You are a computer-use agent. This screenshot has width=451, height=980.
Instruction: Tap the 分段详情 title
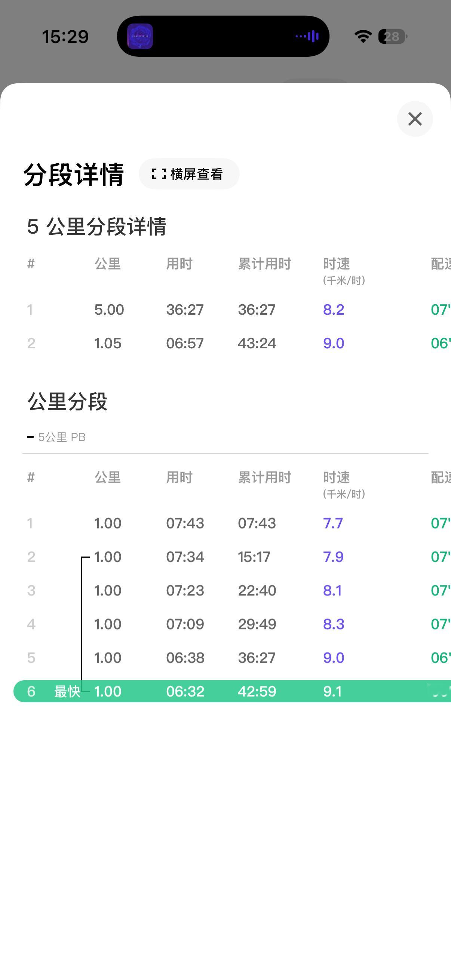[74, 175]
